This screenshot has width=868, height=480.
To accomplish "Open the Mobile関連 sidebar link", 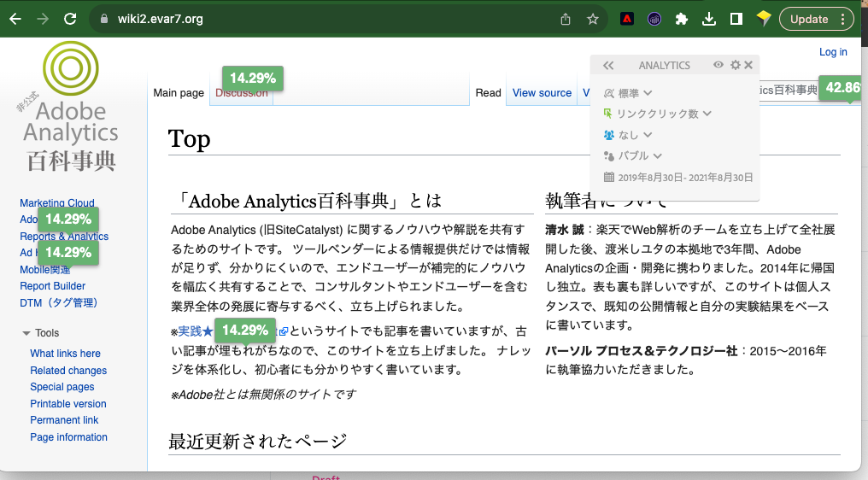I will [44, 270].
